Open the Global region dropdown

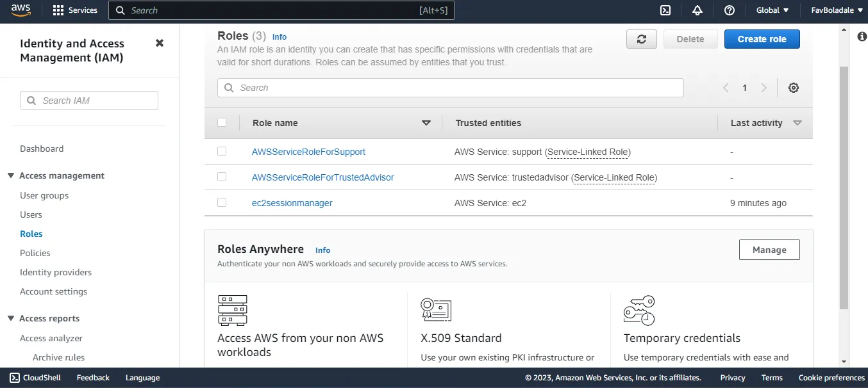[x=771, y=10]
